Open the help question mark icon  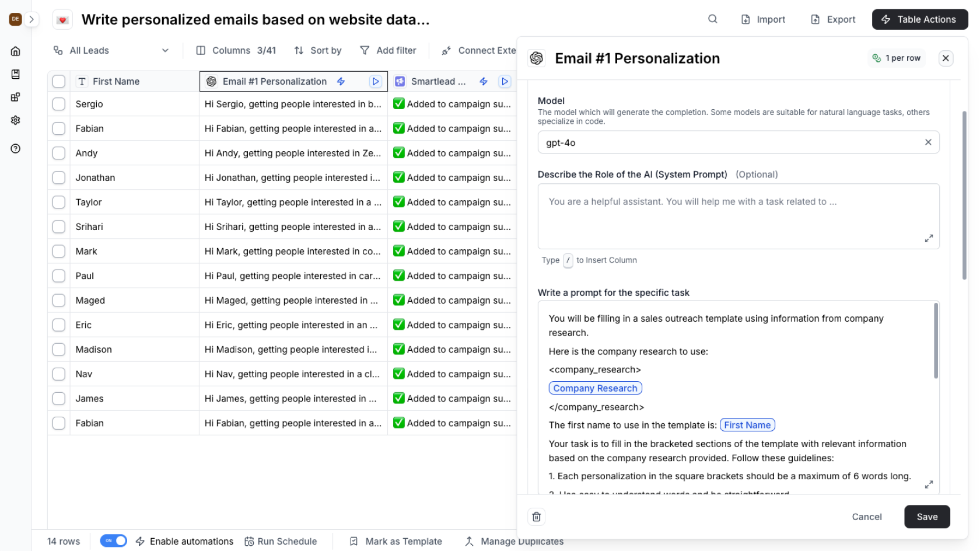click(x=16, y=148)
